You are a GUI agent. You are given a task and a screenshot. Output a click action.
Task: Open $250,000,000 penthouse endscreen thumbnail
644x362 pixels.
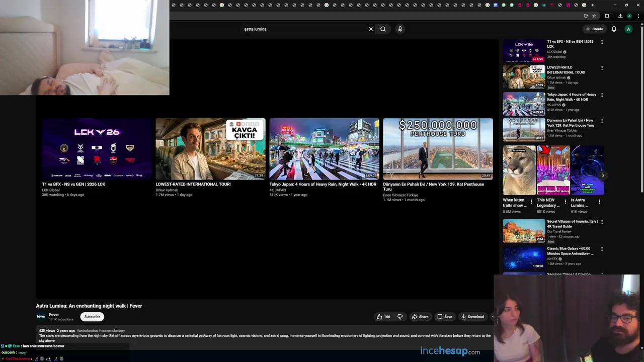pyautogui.click(x=438, y=149)
